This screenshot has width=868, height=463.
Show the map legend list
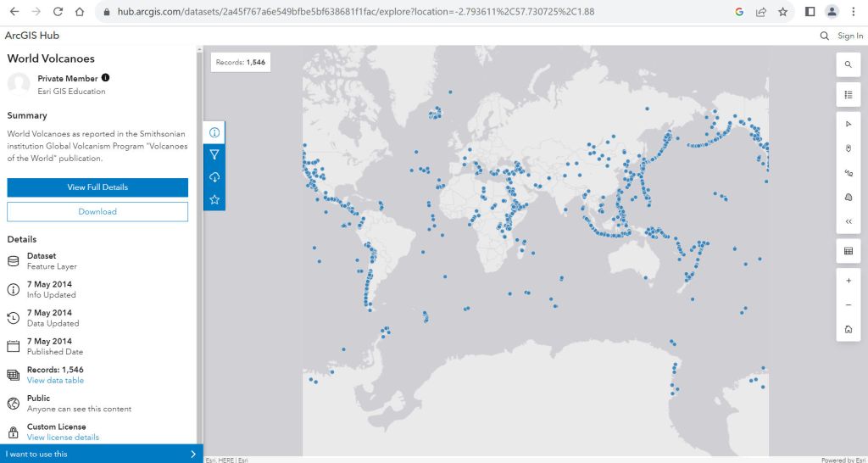click(x=849, y=94)
